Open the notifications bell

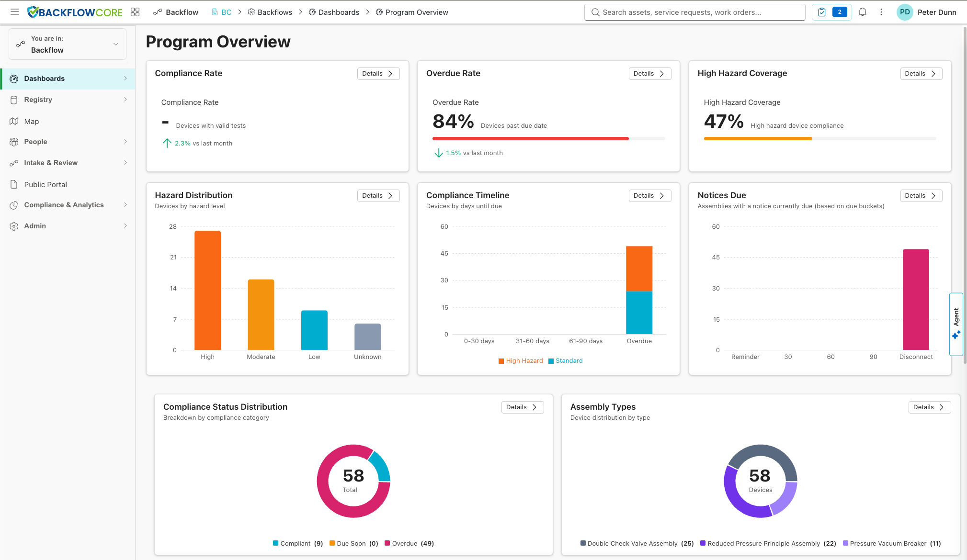(862, 12)
